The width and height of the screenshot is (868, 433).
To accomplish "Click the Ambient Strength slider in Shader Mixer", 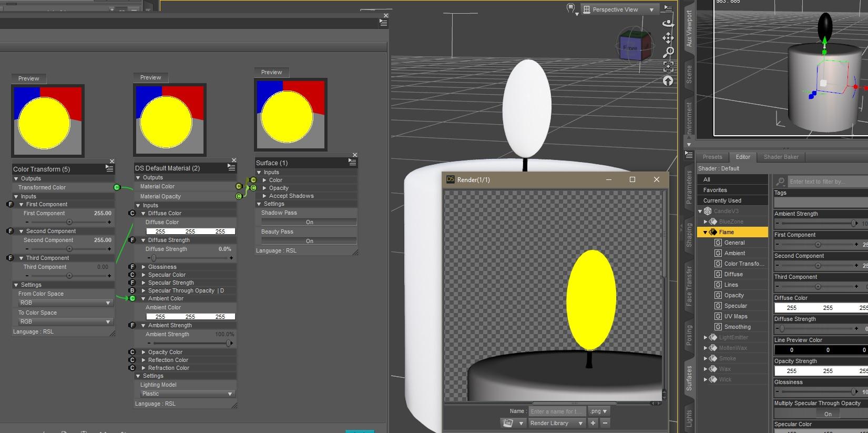I will pos(190,343).
